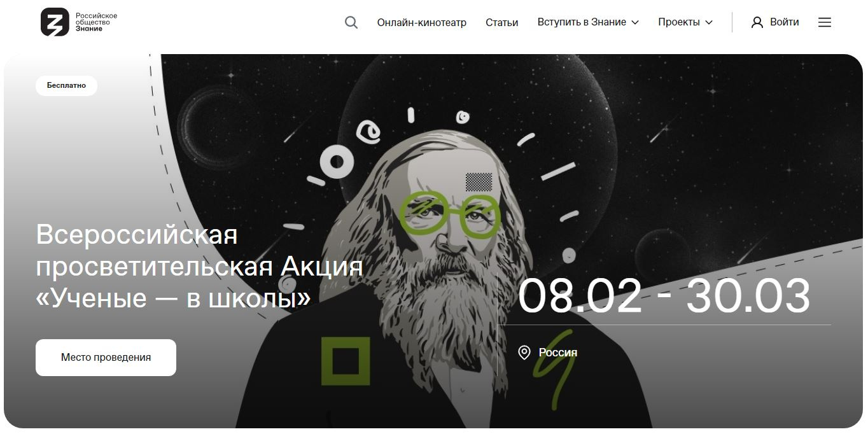Expand the Вступить в Знание dropdown

pos(587,22)
